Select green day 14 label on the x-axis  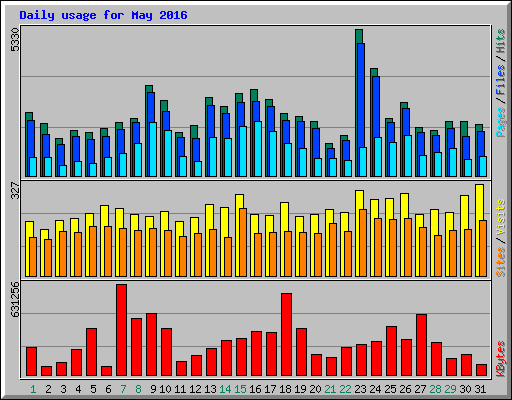point(225,389)
